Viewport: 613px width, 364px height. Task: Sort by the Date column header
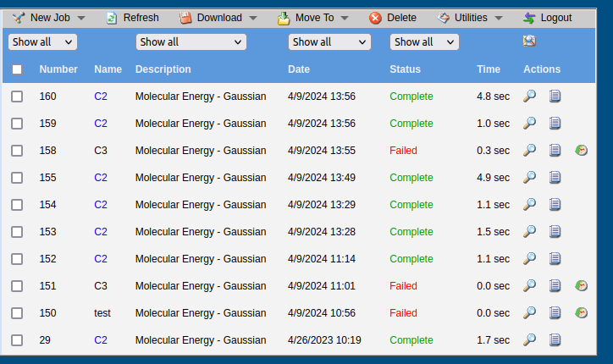point(299,69)
